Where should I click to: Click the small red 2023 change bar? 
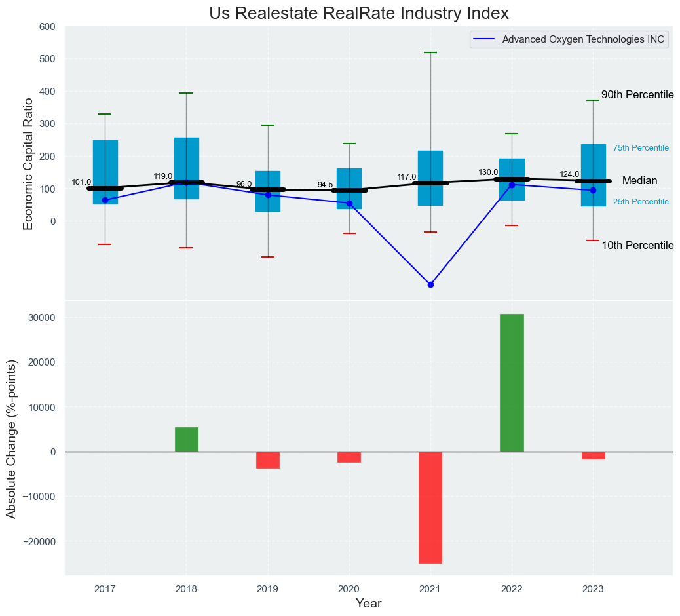point(593,455)
